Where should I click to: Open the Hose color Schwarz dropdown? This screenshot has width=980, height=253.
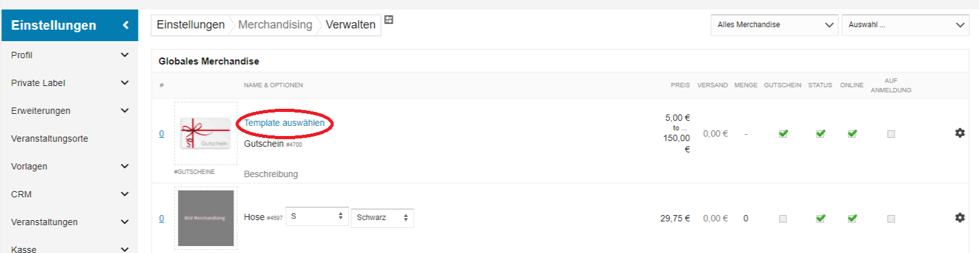point(382,218)
